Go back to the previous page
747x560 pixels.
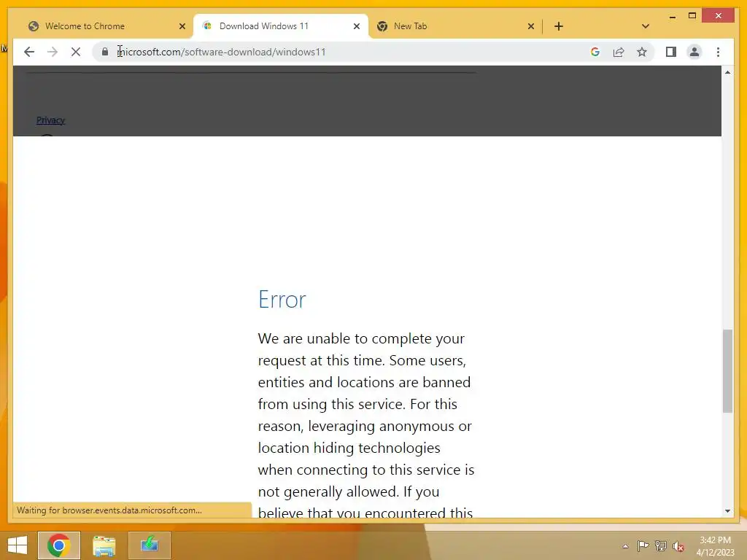point(29,52)
